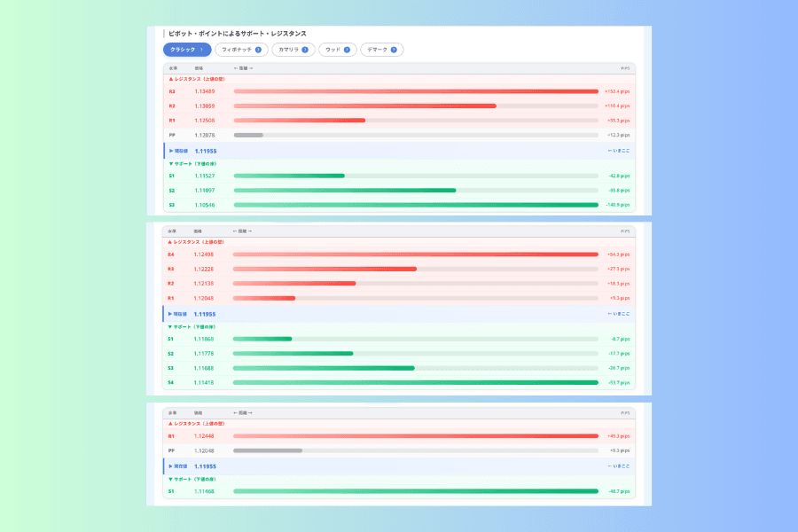Click help icon on カマリラ tab
The width and height of the screenshot is (798, 532).
coord(305,50)
